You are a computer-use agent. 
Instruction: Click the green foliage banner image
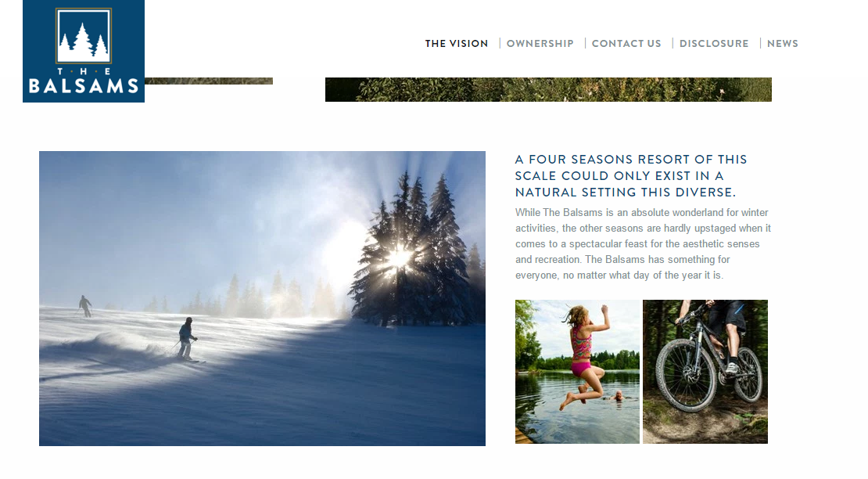[x=548, y=89]
